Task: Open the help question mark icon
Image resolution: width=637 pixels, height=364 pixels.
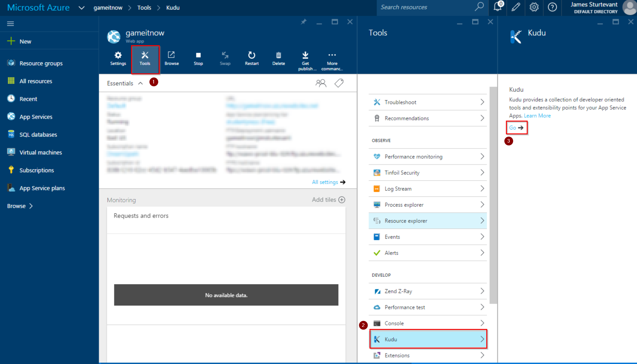Action: tap(552, 7)
